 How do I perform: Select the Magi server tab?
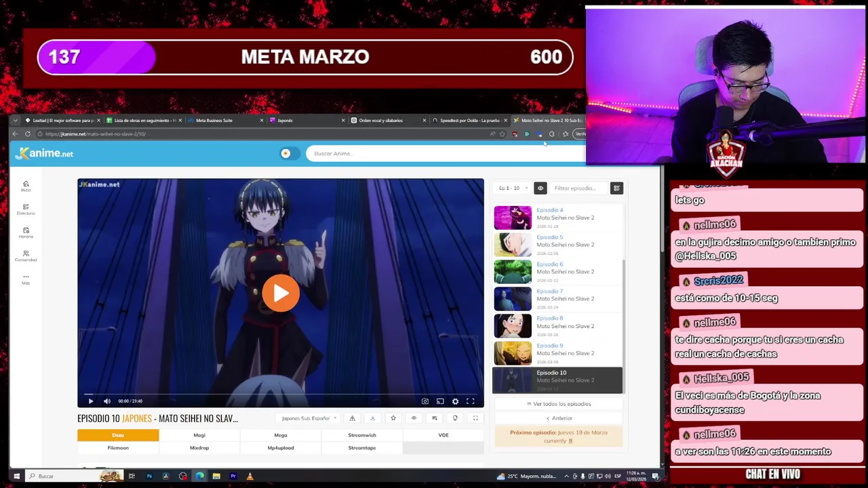(x=199, y=435)
